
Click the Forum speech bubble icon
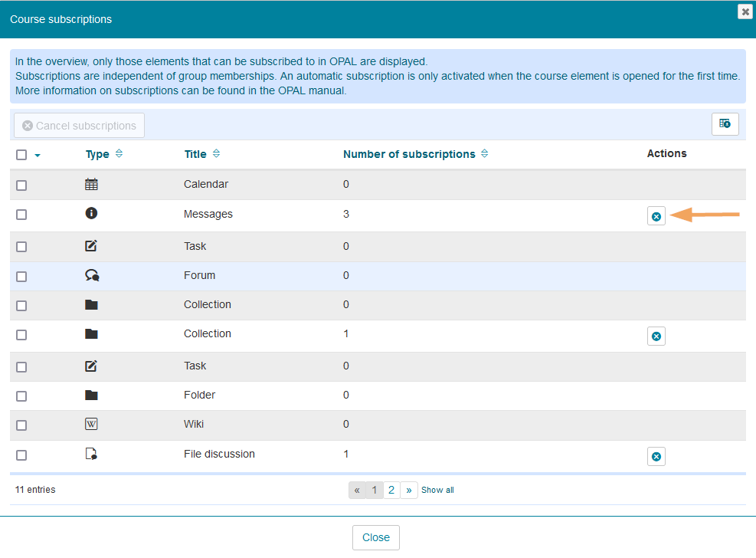[92, 276]
